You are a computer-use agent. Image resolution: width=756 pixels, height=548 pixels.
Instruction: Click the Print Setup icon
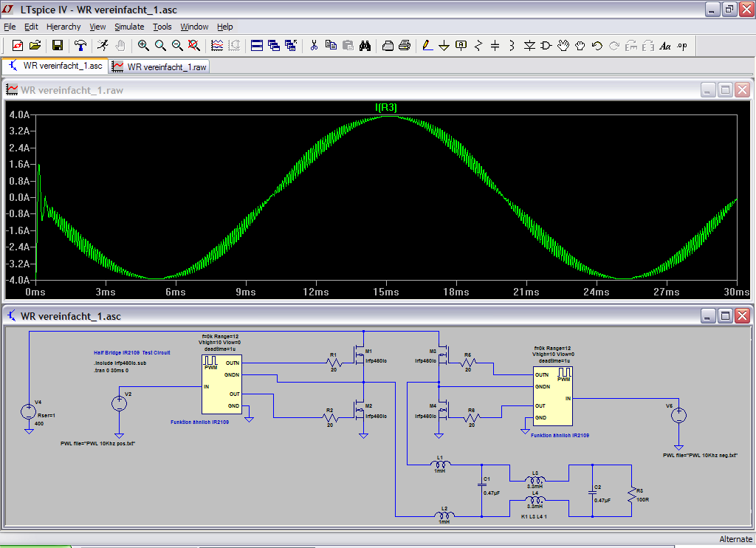click(x=388, y=45)
